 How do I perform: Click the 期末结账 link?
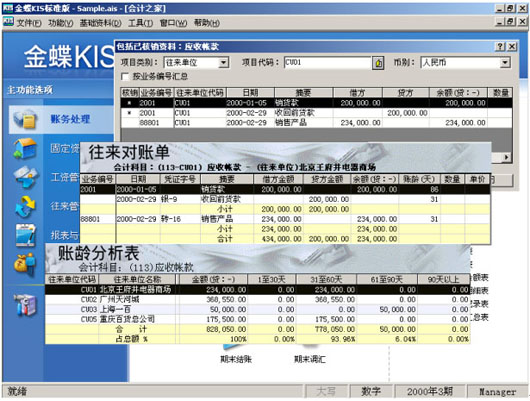click(236, 359)
